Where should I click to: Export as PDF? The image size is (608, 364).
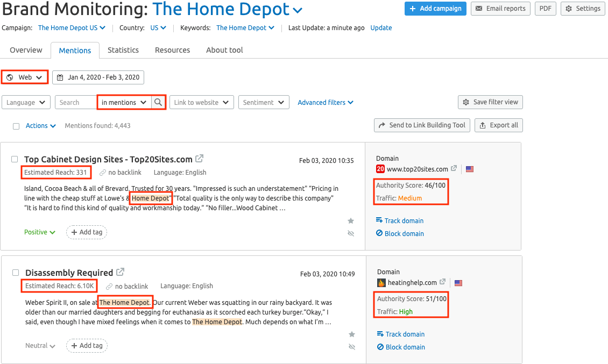pyautogui.click(x=545, y=9)
